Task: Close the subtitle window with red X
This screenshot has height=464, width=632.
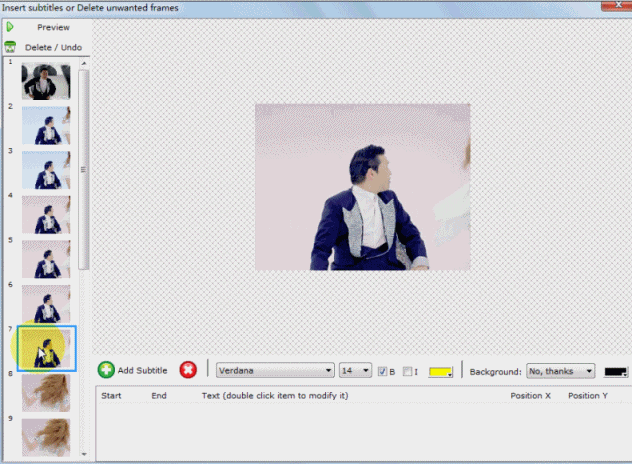Action: coord(617,5)
